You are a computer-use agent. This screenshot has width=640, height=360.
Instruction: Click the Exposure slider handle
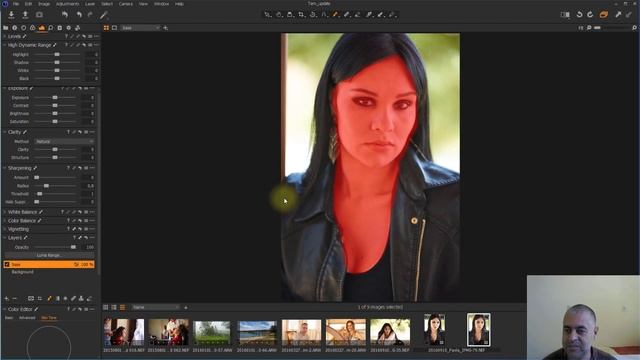point(55,98)
